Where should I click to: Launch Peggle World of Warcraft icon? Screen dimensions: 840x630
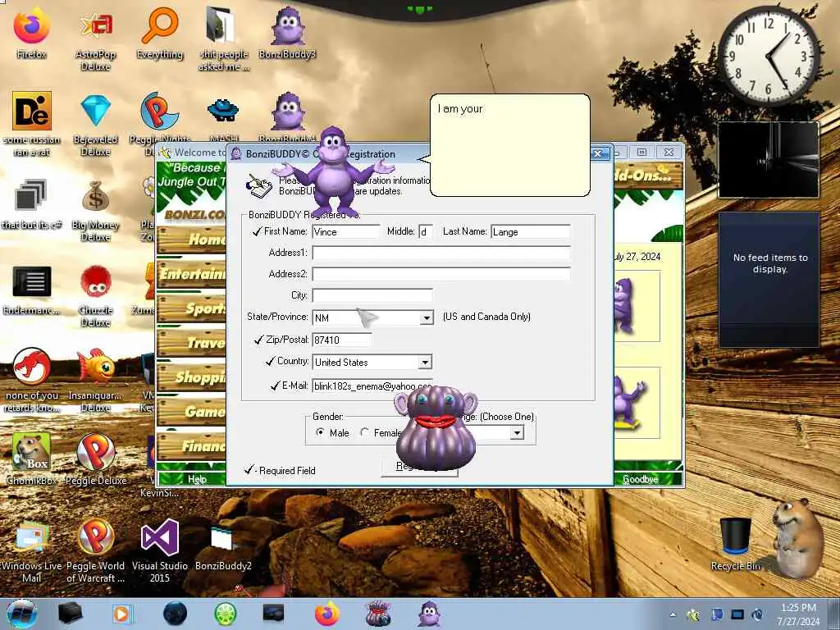click(x=95, y=552)
